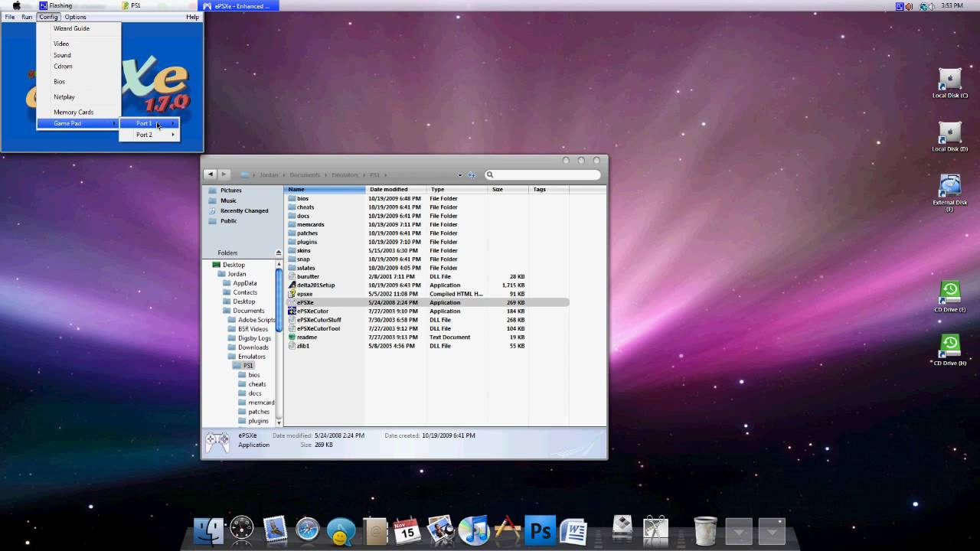The height and width of the screenshot is (551, 980).
Task: Open the address bar history dropdown arrow
Action: [x=460, y=175]
